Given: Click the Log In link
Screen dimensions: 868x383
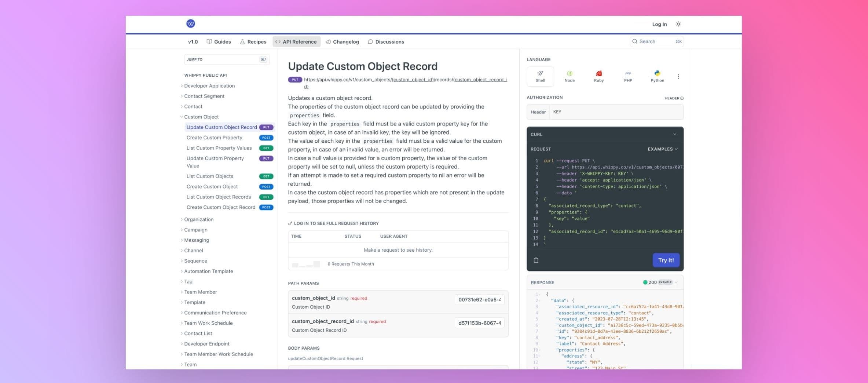Looking at the screenshot, I should (659, 24).
